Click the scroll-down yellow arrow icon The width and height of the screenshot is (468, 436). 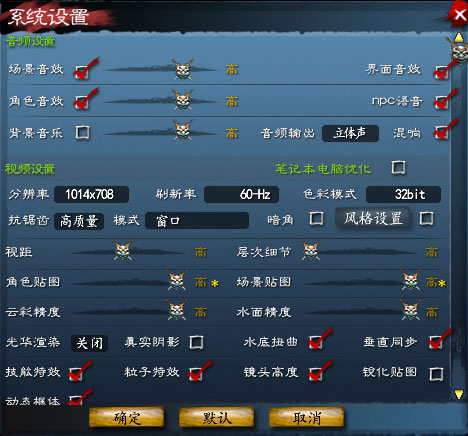459,394
